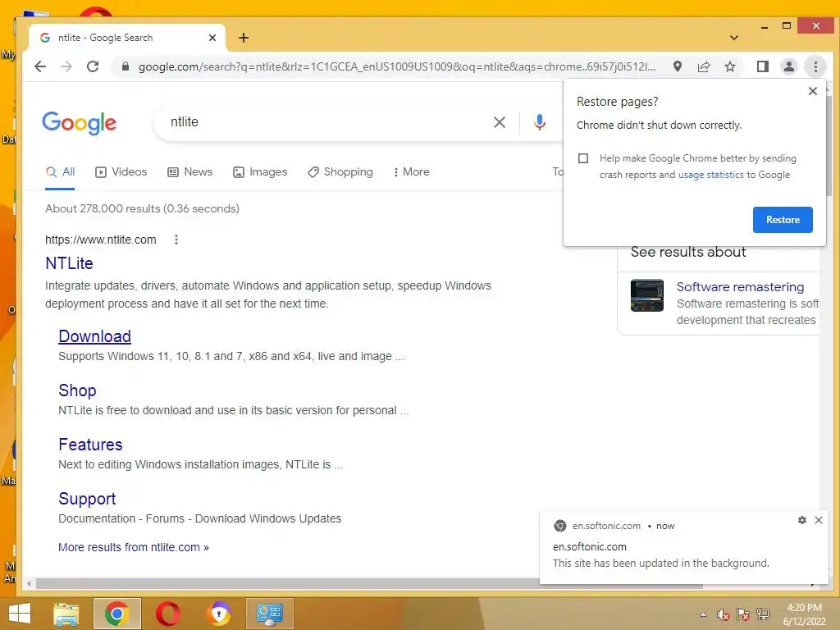Click the muted speaker tray icon
The width and height of the screenshot is (840, 630).
pyautogui.click(x=724, y=614)
